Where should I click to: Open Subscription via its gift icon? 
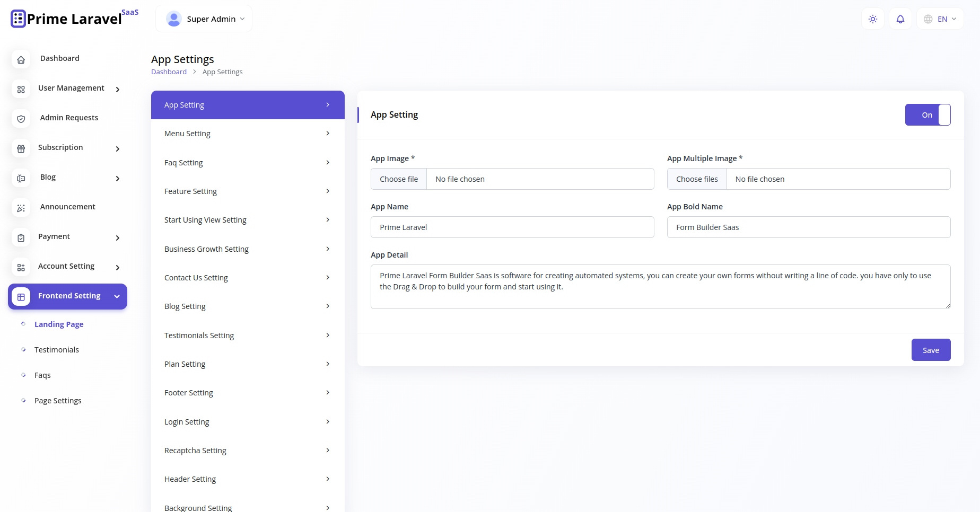pos(21,148)
